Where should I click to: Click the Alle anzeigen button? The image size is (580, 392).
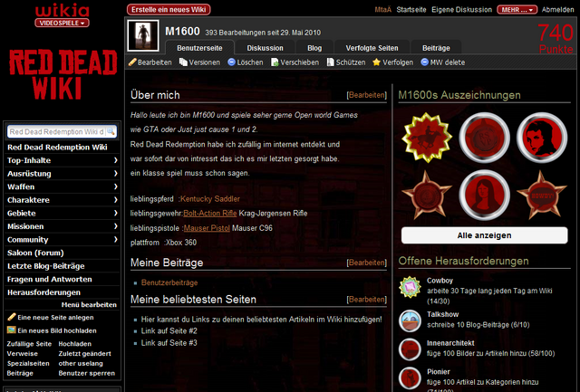coord(485,235)
